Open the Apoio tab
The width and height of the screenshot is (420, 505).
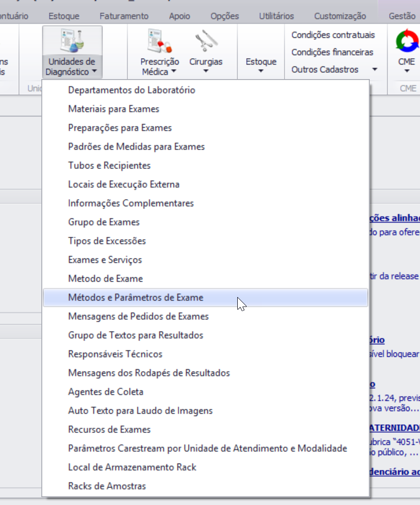point(180,16)
